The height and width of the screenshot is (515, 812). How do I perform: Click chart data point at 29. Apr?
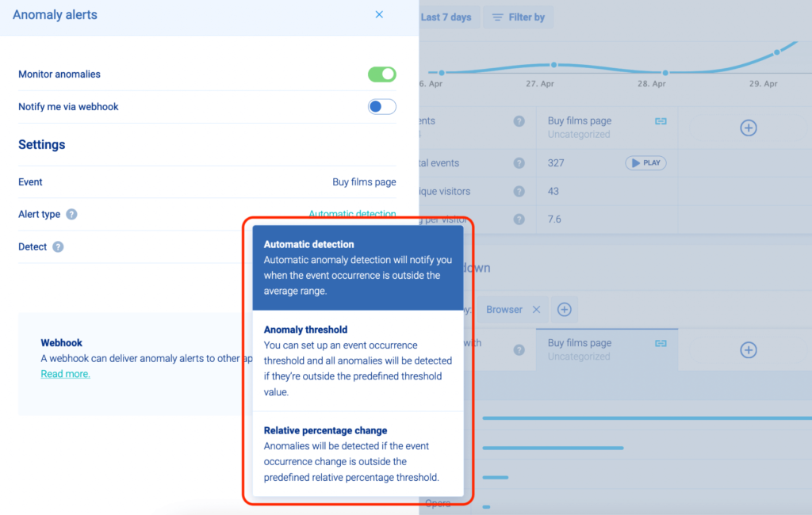[777, 52]
